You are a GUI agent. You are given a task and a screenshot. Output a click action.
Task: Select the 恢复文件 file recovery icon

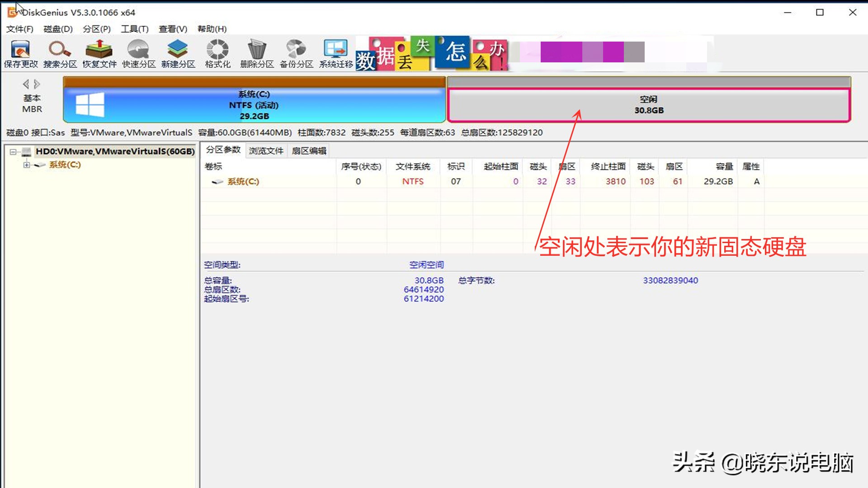pyautogui.click(x=99, y=53)
